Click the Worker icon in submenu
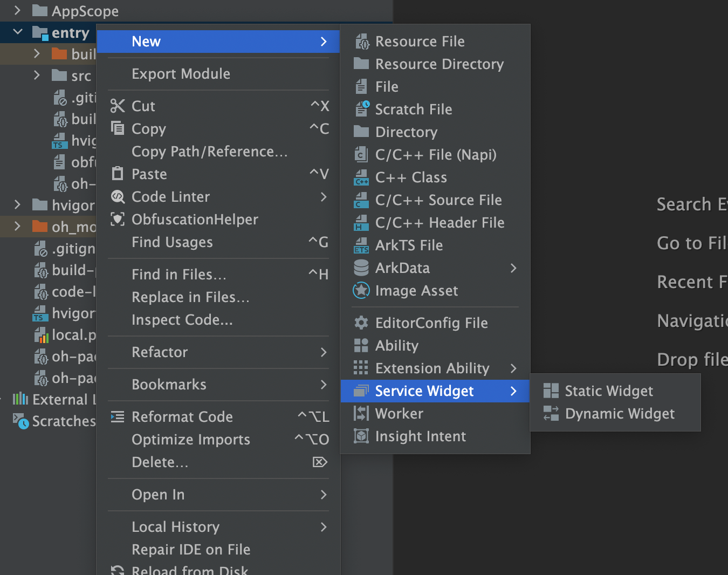This screenshot has width=728, height=575. tap(361, 414)
